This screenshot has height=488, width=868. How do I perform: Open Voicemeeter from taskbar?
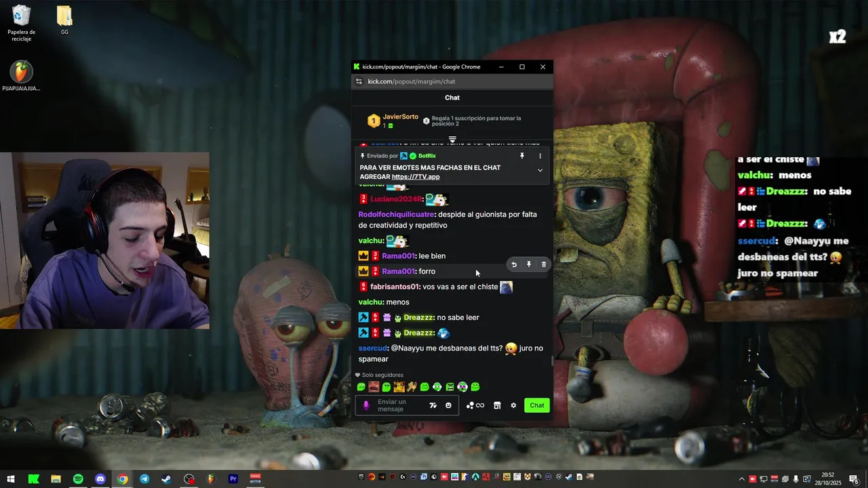tap(256, 479)
